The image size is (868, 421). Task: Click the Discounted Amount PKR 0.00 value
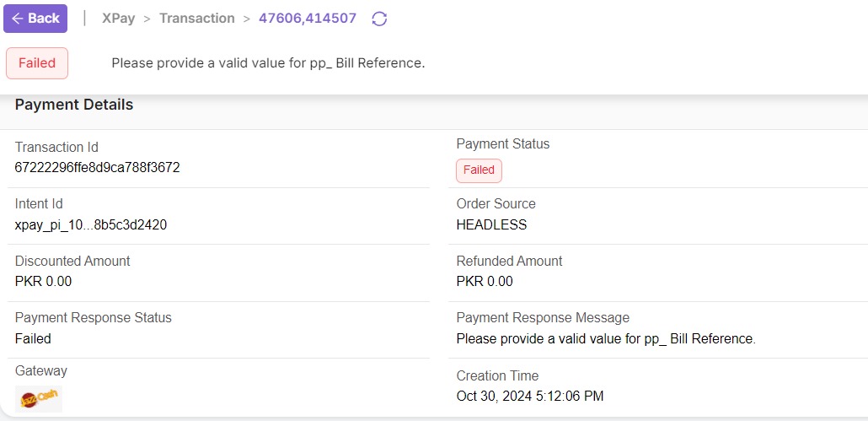(44, 282)
